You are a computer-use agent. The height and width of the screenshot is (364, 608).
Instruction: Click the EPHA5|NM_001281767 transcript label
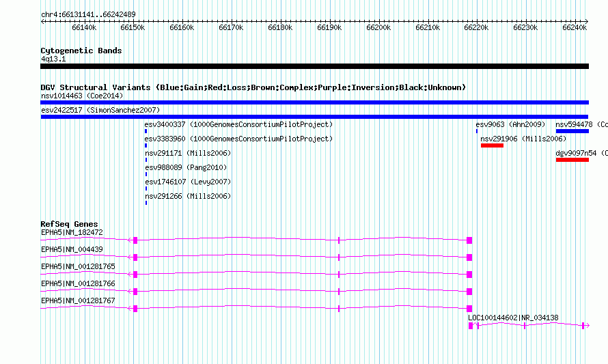pyautogui.click(x=78, y=300)
